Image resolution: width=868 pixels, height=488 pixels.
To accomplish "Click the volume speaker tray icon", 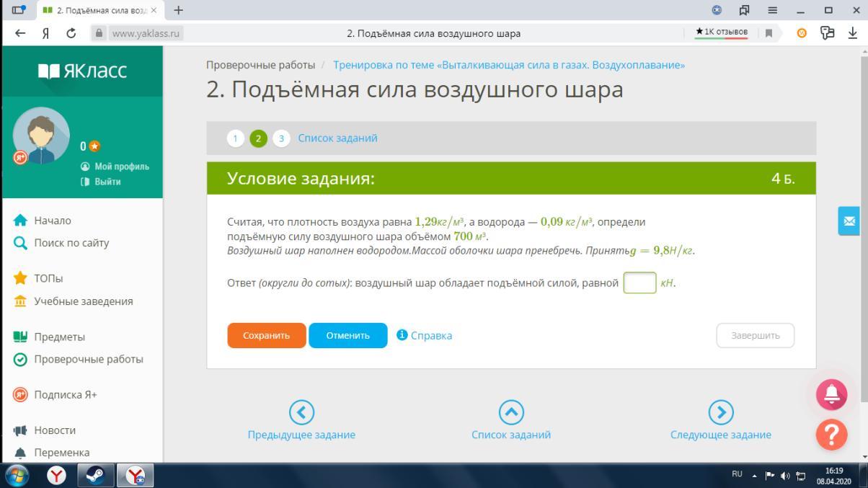I will 785,476.
